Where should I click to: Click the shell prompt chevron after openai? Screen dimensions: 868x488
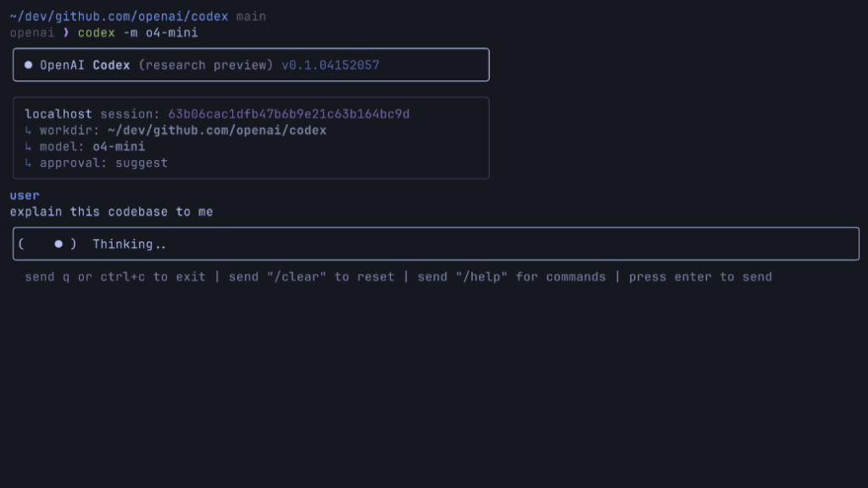pos(66,33)
